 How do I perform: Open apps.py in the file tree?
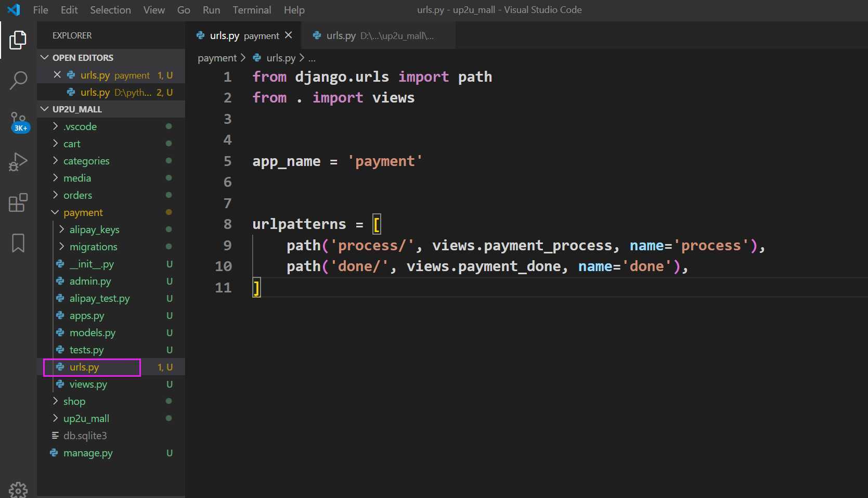pyautogui.click(x=111, y=315)
